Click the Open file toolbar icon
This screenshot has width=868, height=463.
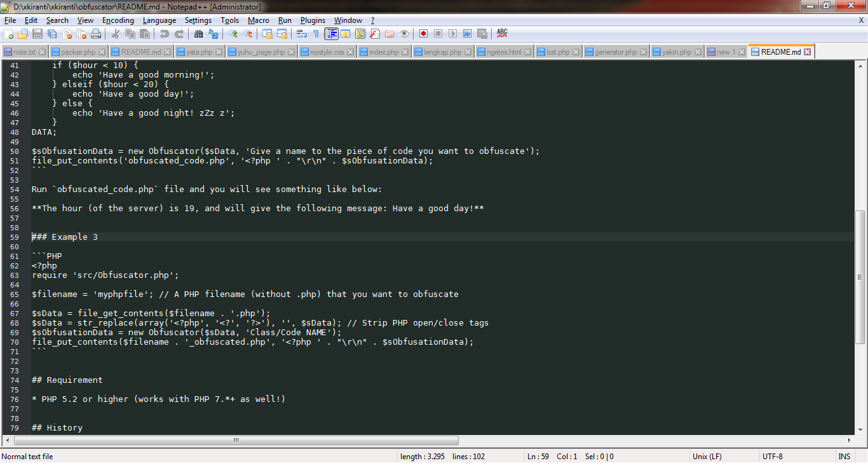click(23, 34)
